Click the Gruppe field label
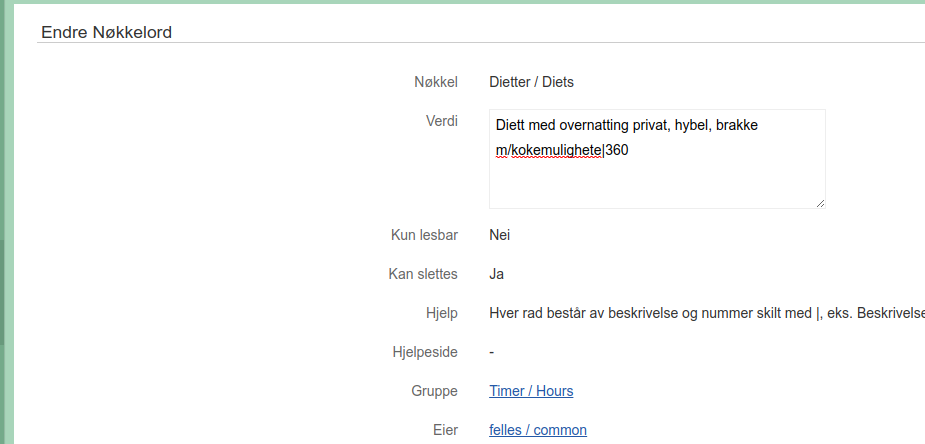Image resolution: width=925 pixels, height=444 pixels. pos(435,391)
